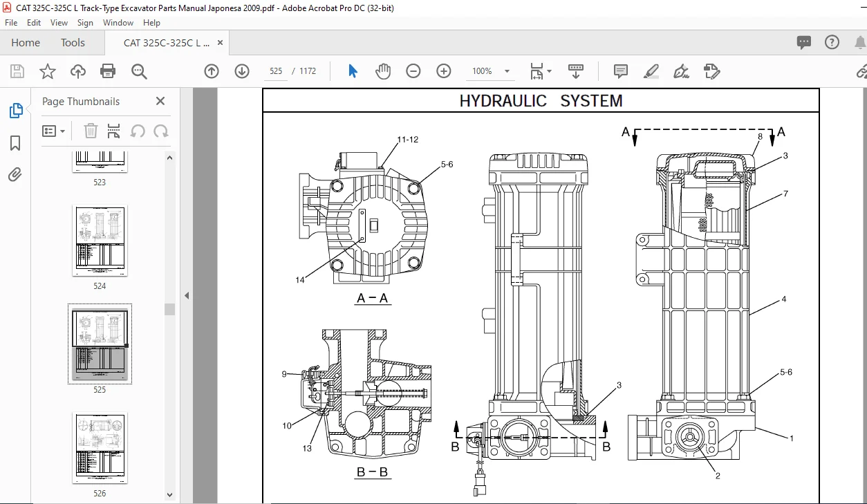Switch to the Home tab
Screen dimensions: 867x504
click(26, 42)
